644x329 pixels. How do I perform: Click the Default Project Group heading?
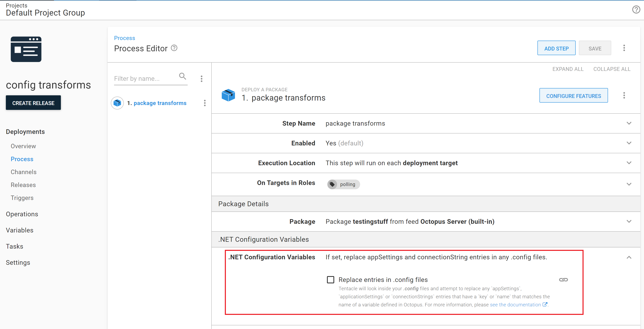(45, 13)
